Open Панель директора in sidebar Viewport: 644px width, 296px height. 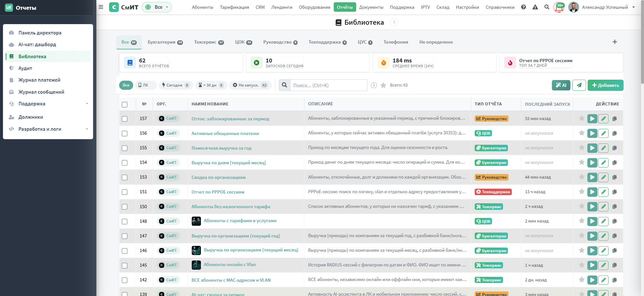point(48,33)
